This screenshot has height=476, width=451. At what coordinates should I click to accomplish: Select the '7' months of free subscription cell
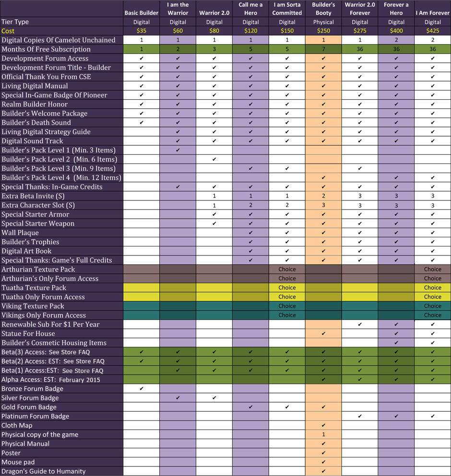323,49
